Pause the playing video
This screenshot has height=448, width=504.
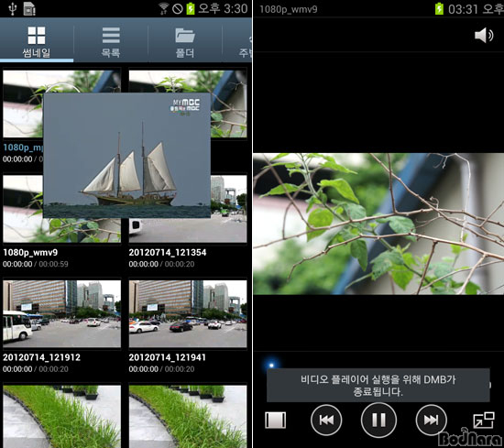point(378,420)
